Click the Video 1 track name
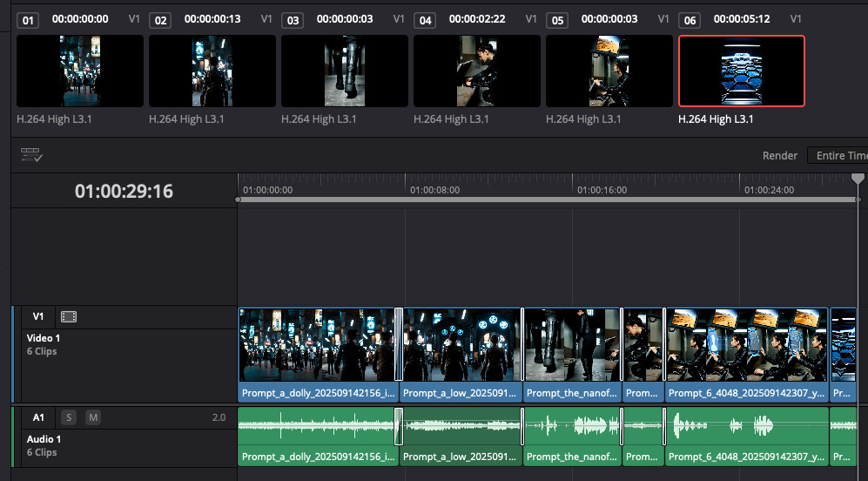The width and height of the screenshot is (868, 481). pos(44,338)
